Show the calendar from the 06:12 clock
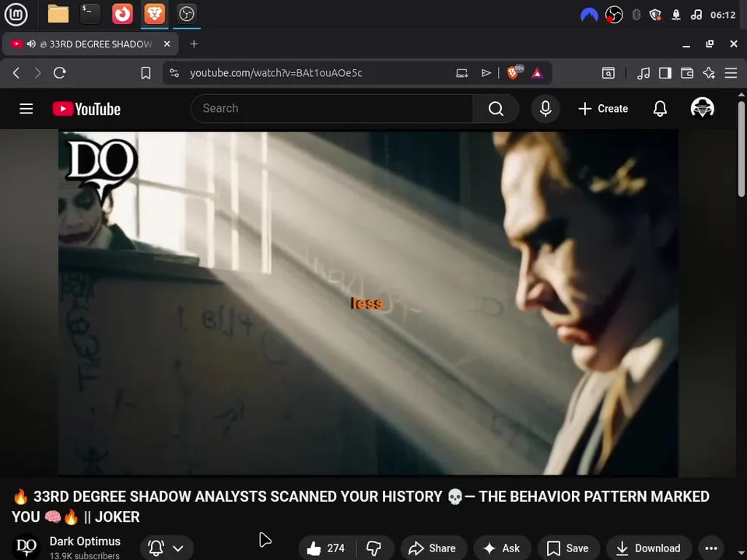This screenshot has height=560, width=747. pyautogui.click(x=723, y=16)
